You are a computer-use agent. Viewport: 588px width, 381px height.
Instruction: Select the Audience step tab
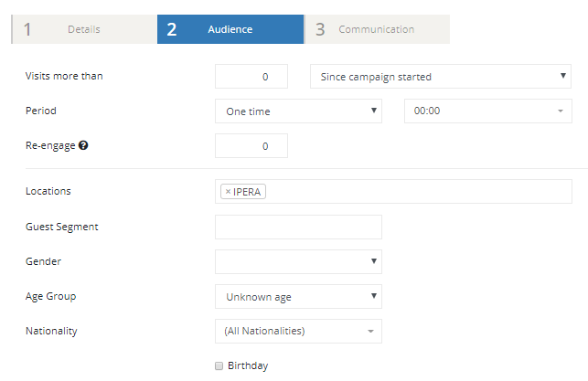click(x=230, y=29)
